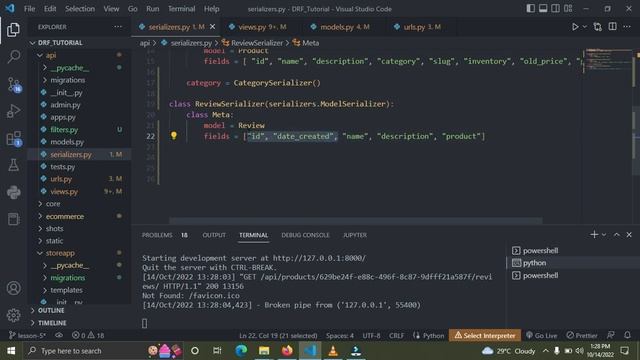Image resolution: width=640 pixels, height=360 pixels.
Task: Open Explorer Views and More Actions
Action: click(x=118, y=27)
